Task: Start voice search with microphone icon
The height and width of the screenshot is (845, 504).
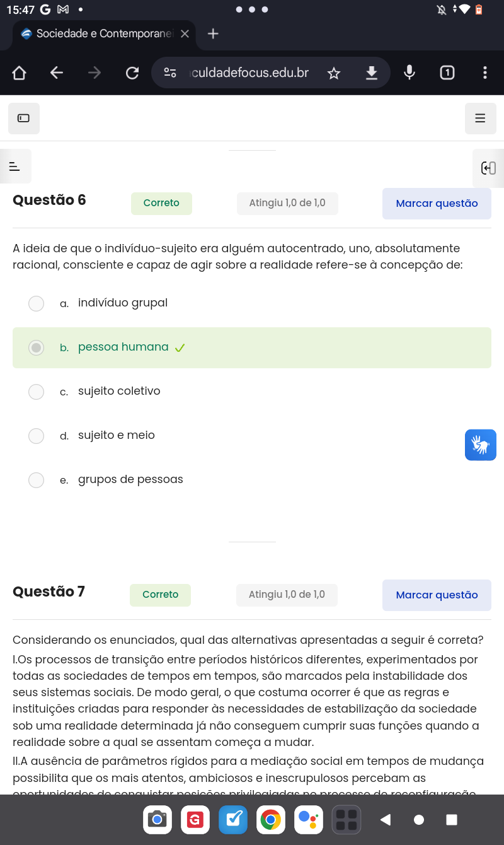Action: pyautogui.click(x=409, y=73)
